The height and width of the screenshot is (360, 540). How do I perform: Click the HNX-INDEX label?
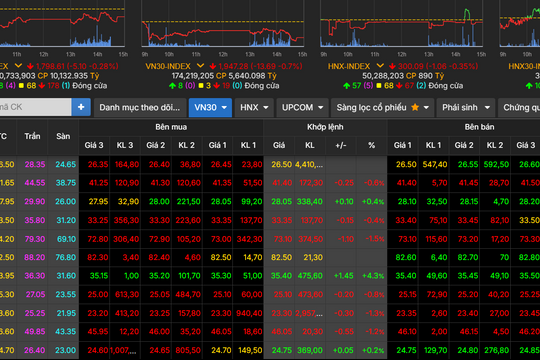[349, 66]
